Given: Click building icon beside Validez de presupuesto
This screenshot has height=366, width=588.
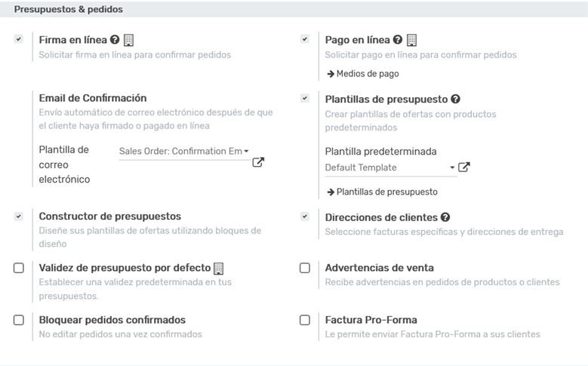Looking at the screenshot, I should pos(219,268).
